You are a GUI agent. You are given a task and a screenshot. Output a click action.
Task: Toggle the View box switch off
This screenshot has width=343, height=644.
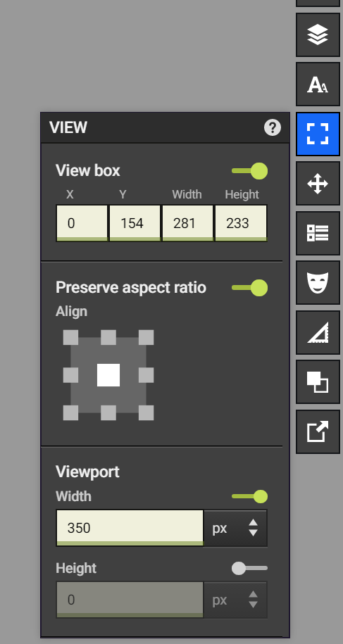tap(250, 171)
